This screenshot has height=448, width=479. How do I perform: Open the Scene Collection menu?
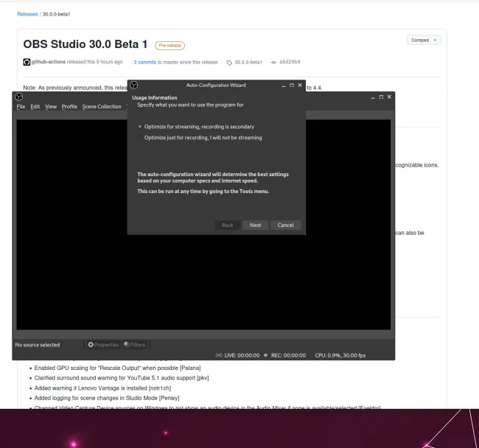click(102, 106)
